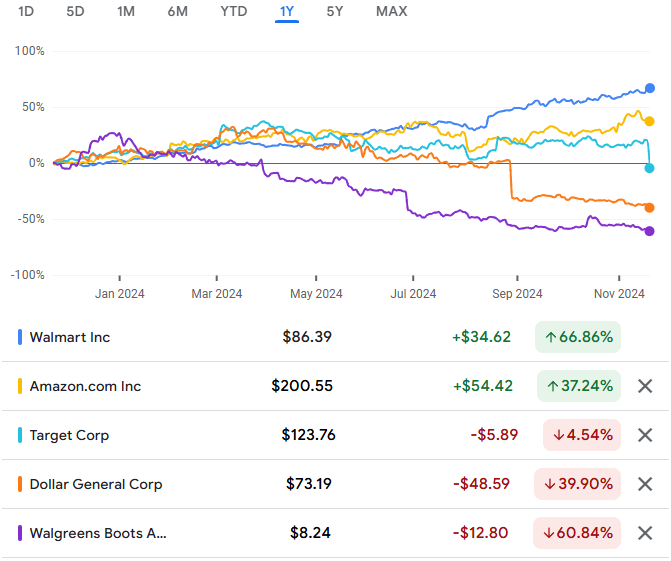Remove Amazon.com Inc from comparison
This screenshot has width=671, height=561.
coord(645,386)
